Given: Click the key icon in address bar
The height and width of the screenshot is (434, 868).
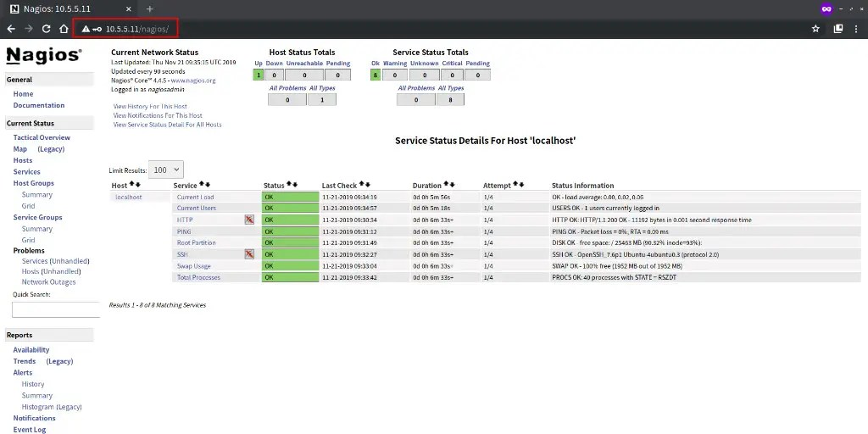Looking at the screenshot, I should pos(97,29).
